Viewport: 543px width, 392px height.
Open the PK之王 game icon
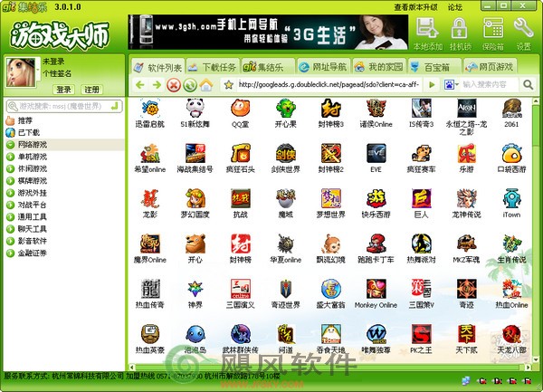coord(421,334)
